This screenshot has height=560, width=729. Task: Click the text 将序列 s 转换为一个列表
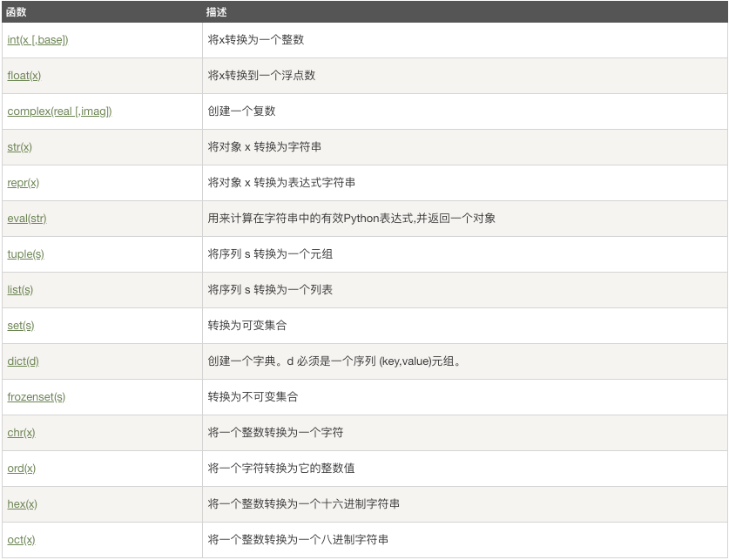pos(270,290)
